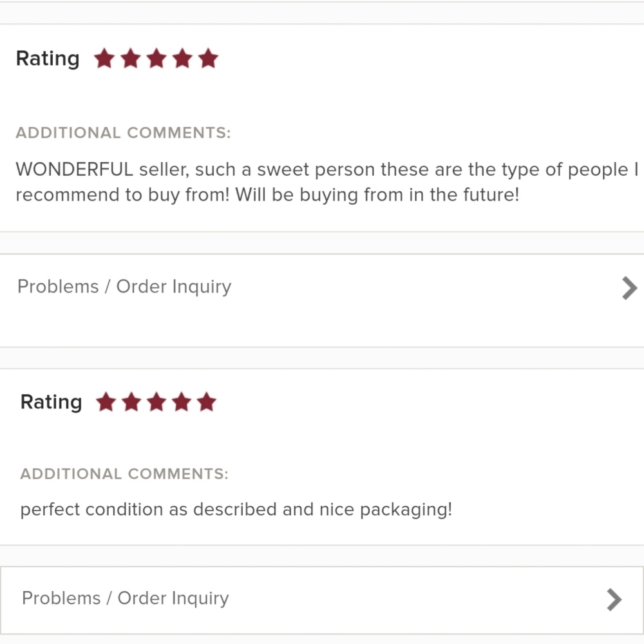Image resolution: width=644 pixels, height=644 pixels.
Task: Expand the first Problems / Order Inquiry section
Action: [124, 287]
